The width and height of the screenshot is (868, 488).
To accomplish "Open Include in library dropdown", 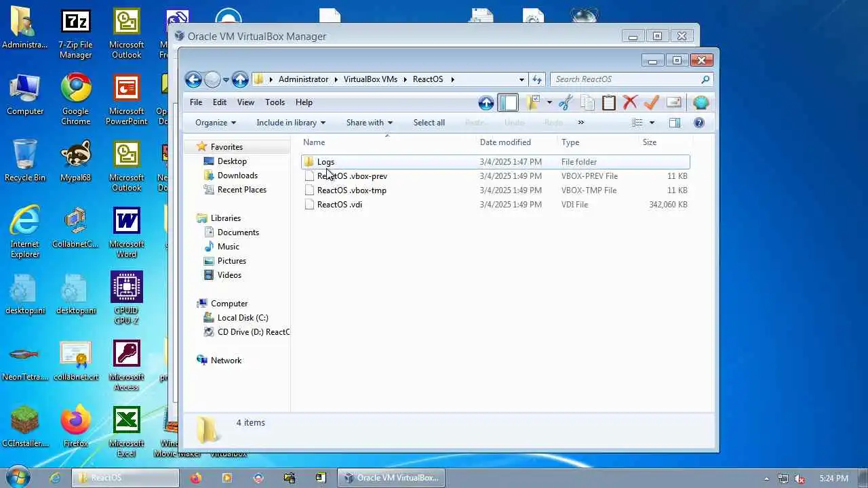I will tap(291, 123).
